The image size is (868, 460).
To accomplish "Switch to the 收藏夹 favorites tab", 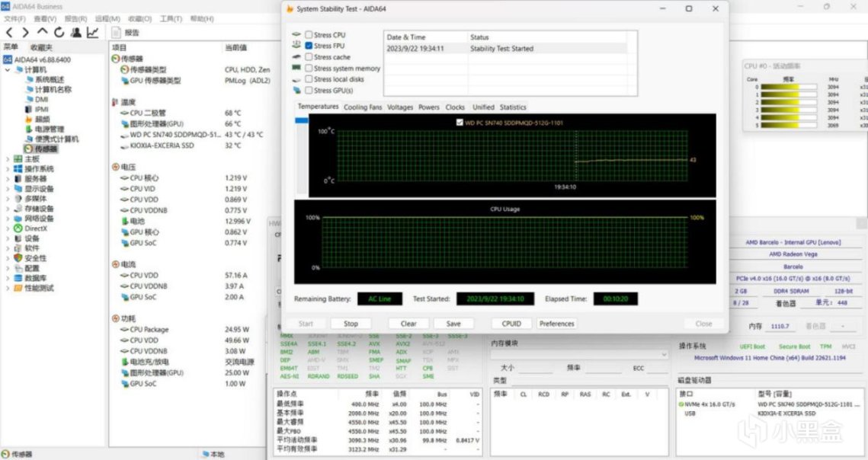I will point(41,48).
